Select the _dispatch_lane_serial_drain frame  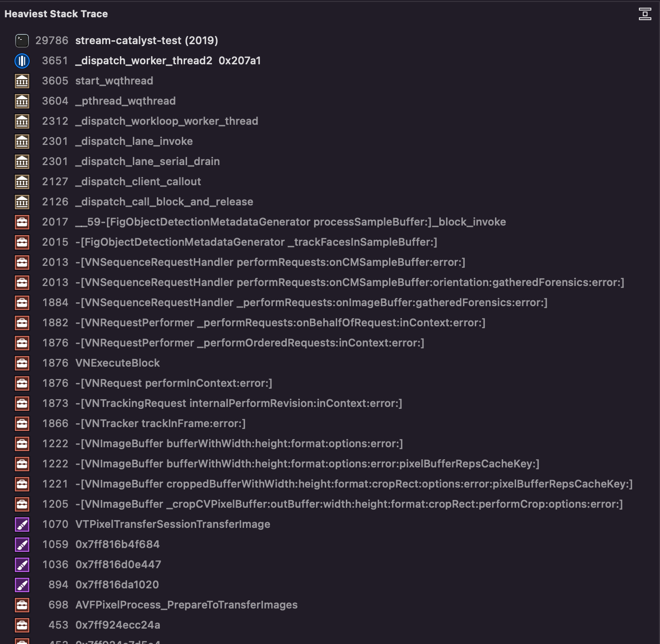tap(147, 162)
